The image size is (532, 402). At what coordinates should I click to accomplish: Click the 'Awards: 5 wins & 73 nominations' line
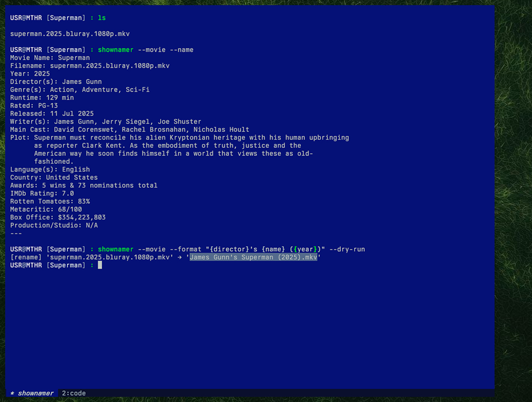coord(84,186)
